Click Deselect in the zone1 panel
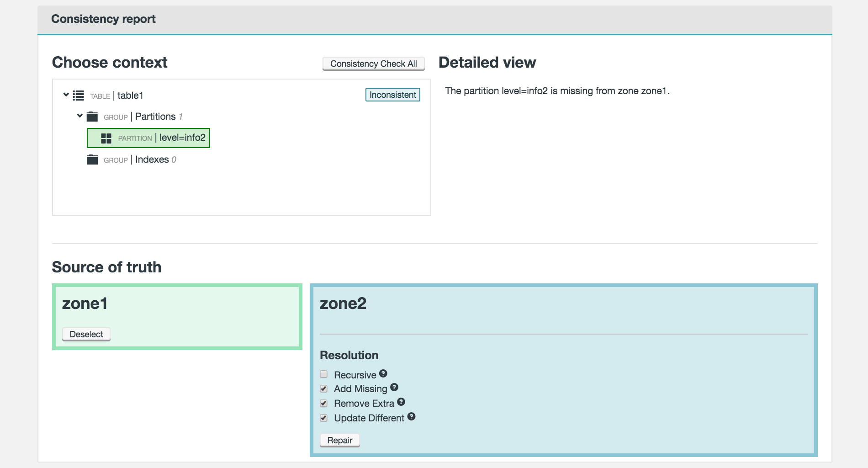Viewport: 868px width, 468px height. tap(86, 334)
